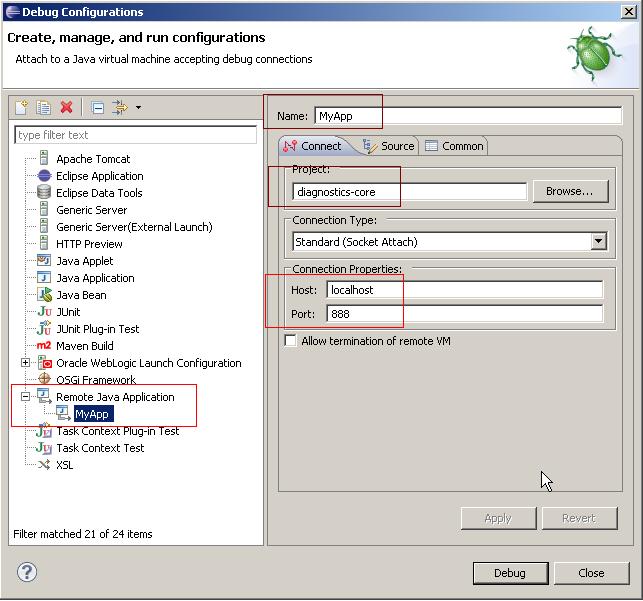643x601 pixels.
Task: Click the Remote Java Application icon
Action: click(x=44, y=396)
